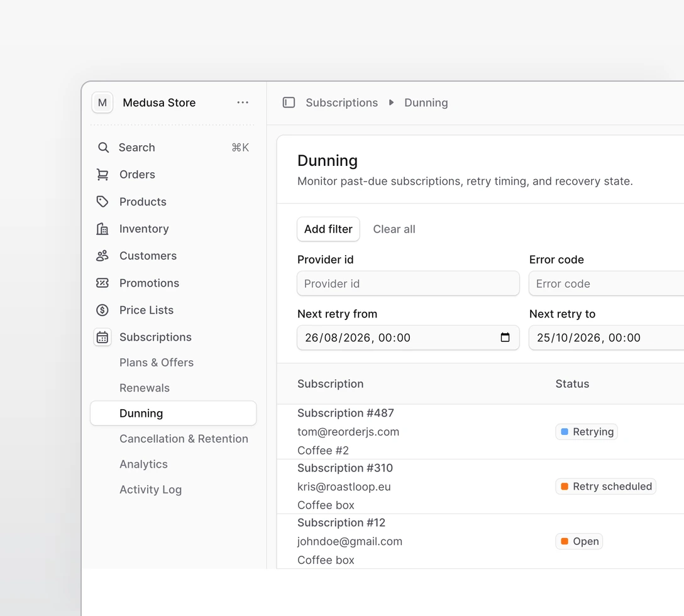This screenshot has width=684, height=616.
Task: Click the Coffee #2 plan text
Action: pyautogui.click(x=323, y=450)
